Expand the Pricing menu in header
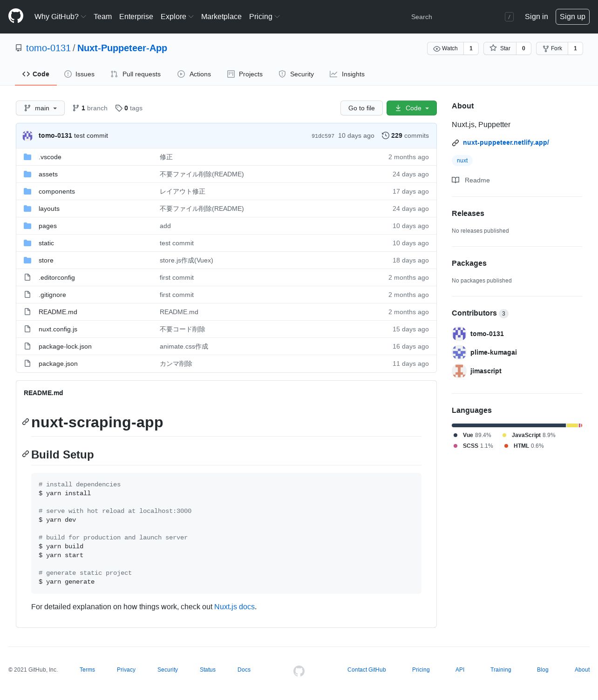The image size is (598, 700). click(264, 16)
